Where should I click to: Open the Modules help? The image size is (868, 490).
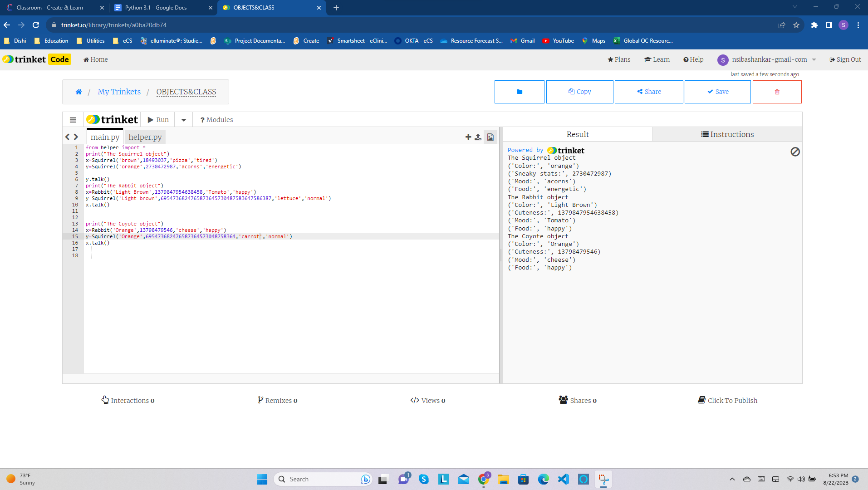[216, 120]
